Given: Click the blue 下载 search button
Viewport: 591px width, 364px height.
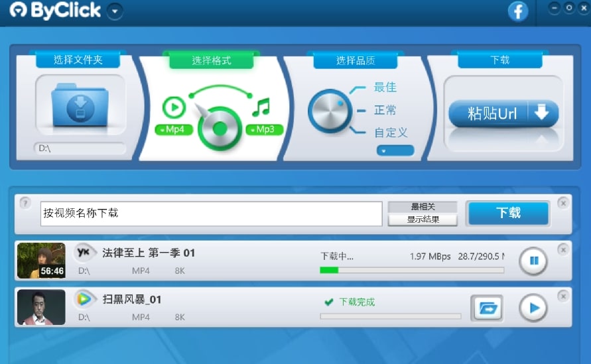Looking at the screenshot, I should pyautogui.click(x=508, y=213).
